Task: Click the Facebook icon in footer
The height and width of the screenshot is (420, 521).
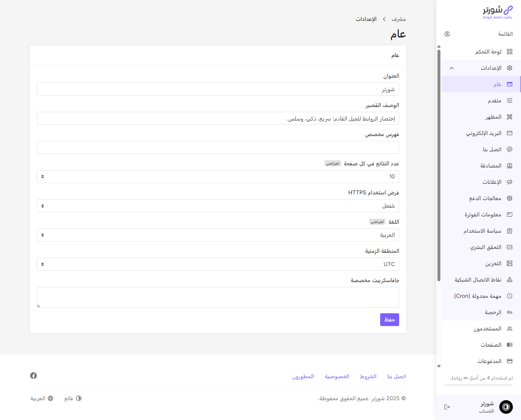Action: (x=33, y=375)
